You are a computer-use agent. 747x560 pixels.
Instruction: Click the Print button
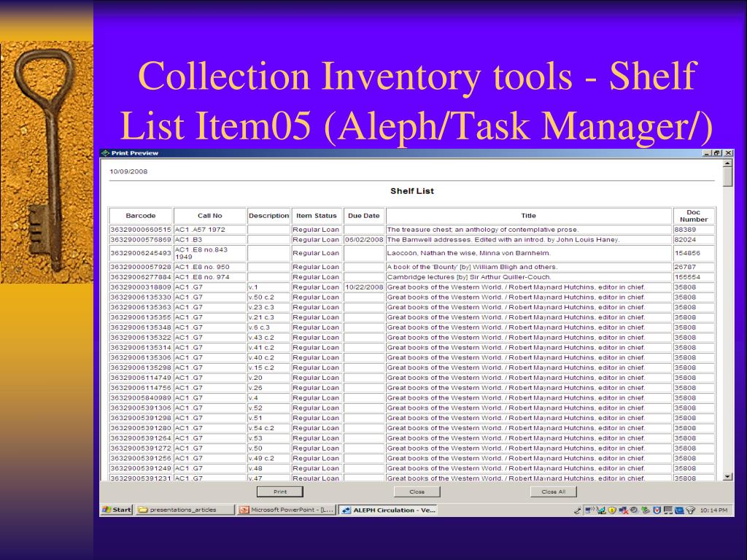click(279, 491)
